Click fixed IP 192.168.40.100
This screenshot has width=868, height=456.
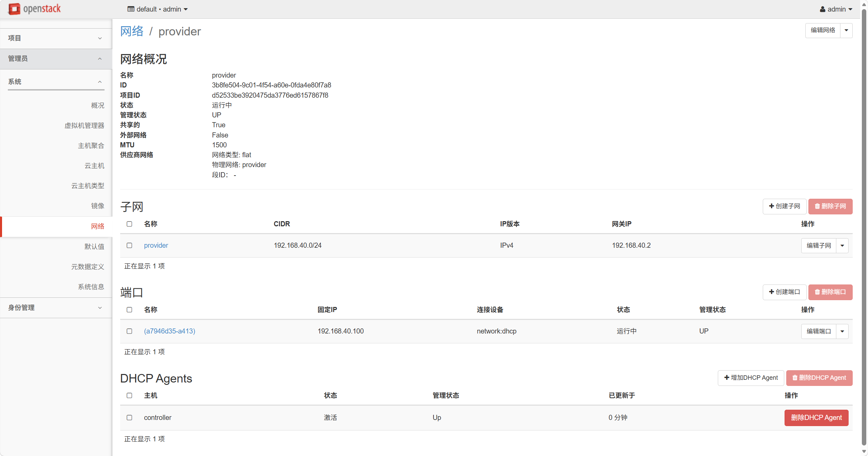(341, 331)
